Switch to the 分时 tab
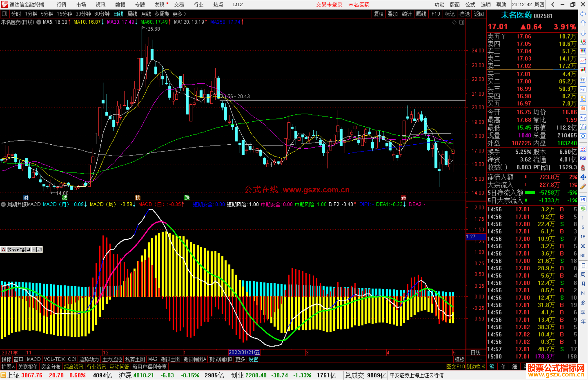This screenshot has width=588, height=380. click(16, 14)
